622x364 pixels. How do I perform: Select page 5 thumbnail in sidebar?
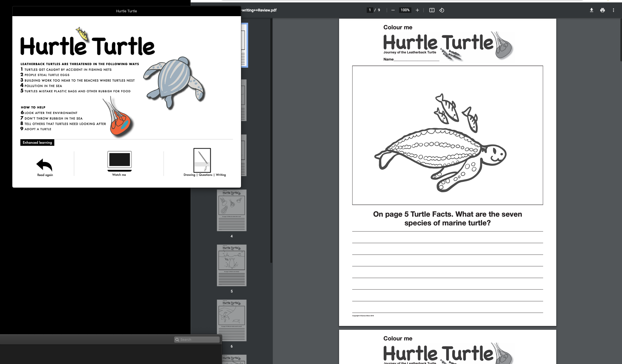pos(231,265)
